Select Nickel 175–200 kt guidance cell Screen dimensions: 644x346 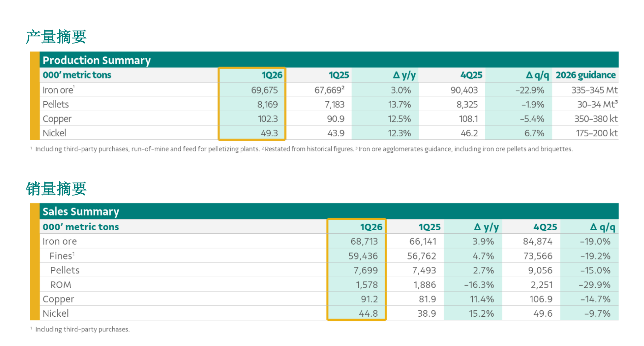[596, 133]
